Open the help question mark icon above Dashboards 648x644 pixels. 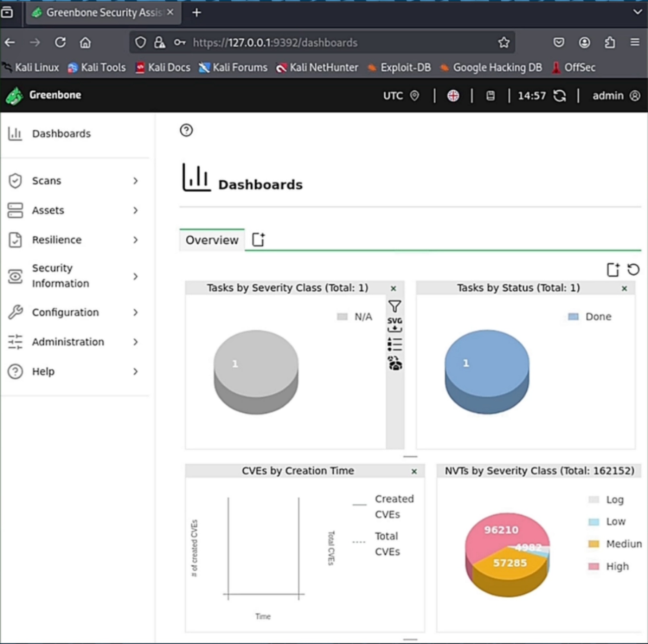coord(186,130)
